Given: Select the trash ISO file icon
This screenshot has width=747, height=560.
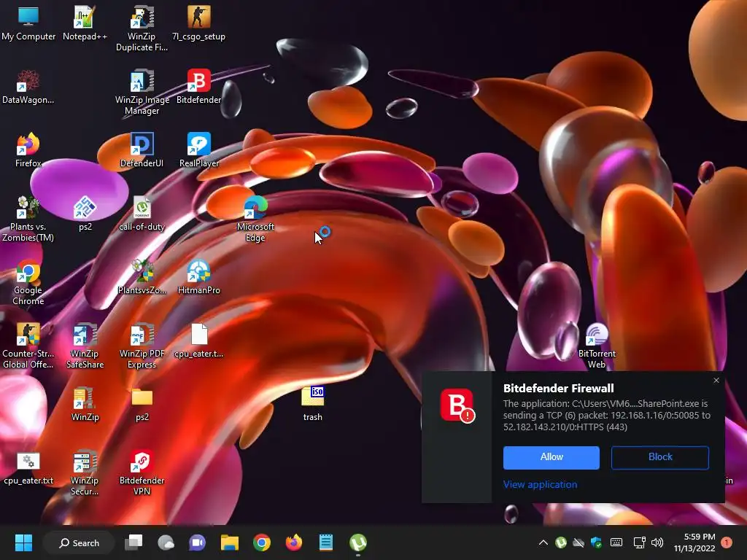Looking at the screenshot, I should coord(312,404).
